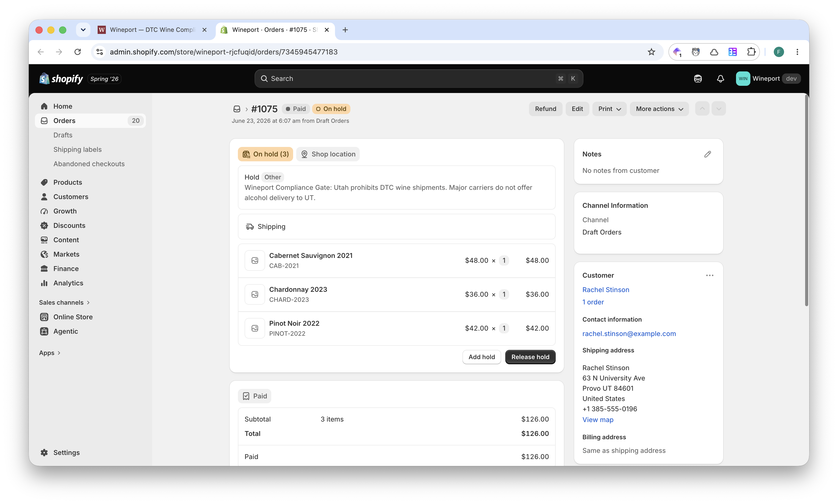This screenshot has height=504, width=838.
Task: Click the bear face extension icon
Action: [696, 52]
